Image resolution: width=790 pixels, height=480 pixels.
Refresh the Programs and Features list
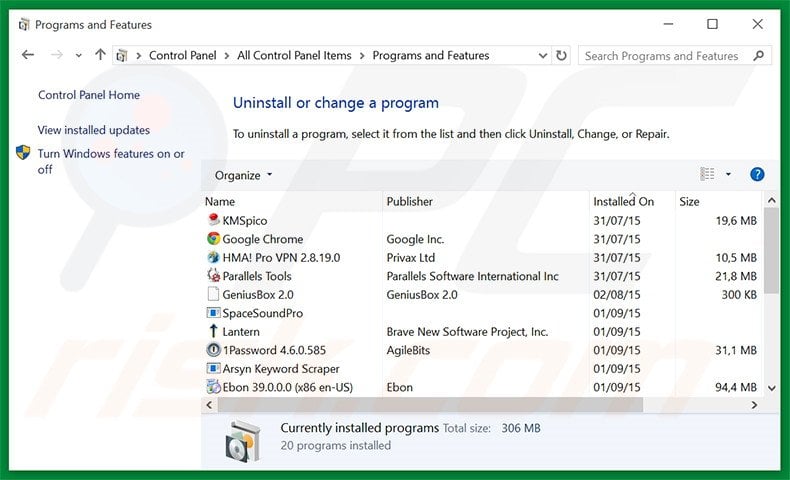point(561,55)
